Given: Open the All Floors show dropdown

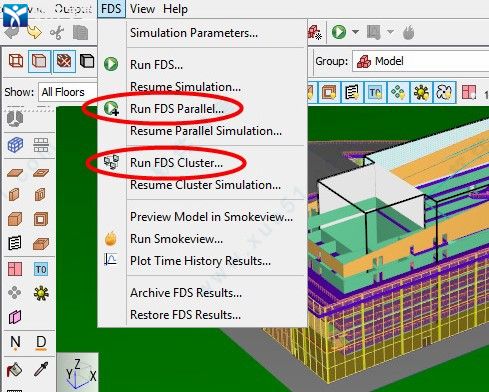Looking at the screenshot, I should pos(68,92).
